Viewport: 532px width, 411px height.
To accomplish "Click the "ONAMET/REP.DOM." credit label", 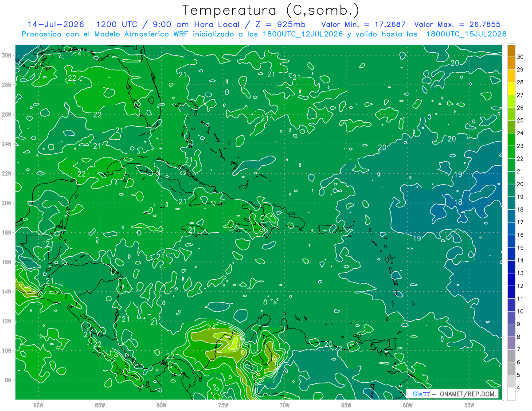I will point(468,394).
